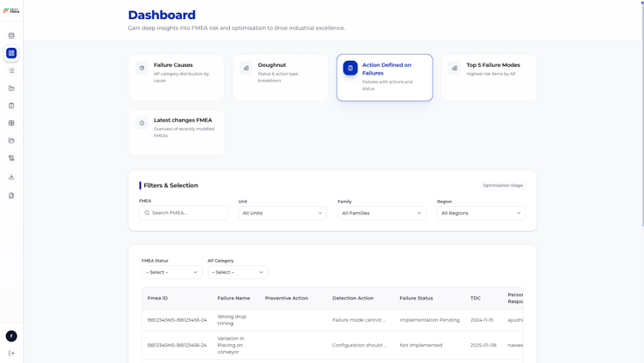Screen dimensions: 644x363
Task: Click the logout icon at sidebar bottom
Action: point(11,354)
